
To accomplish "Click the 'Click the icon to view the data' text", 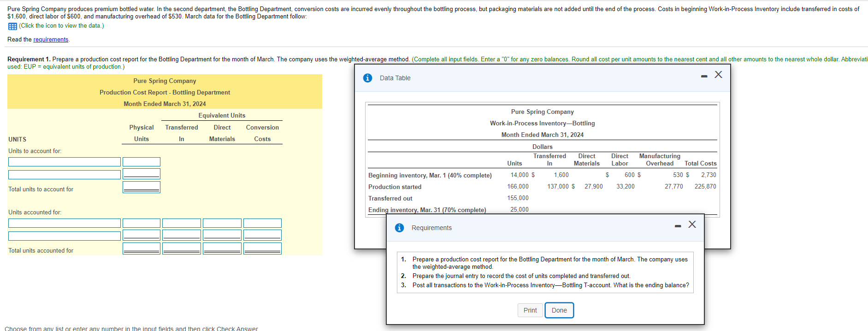I will (61, 26).
